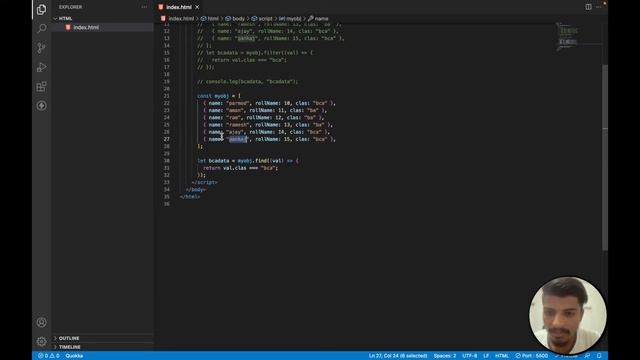Click the closing body tag on line 34
The image size is (640, 360).
point(196,189)
